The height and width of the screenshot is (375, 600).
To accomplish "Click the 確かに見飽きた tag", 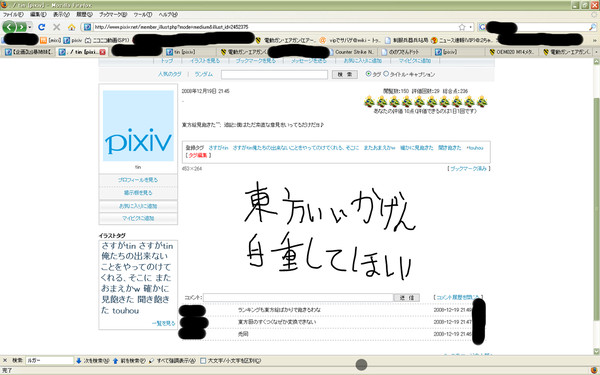I will [x=417, y=148].
